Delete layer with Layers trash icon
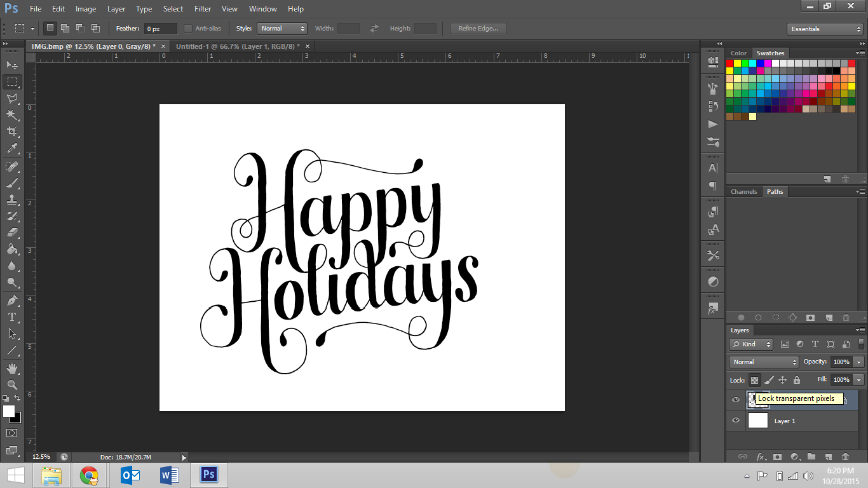Image resolution: width=868 pixels, height=488 pixels. (846, 457)
